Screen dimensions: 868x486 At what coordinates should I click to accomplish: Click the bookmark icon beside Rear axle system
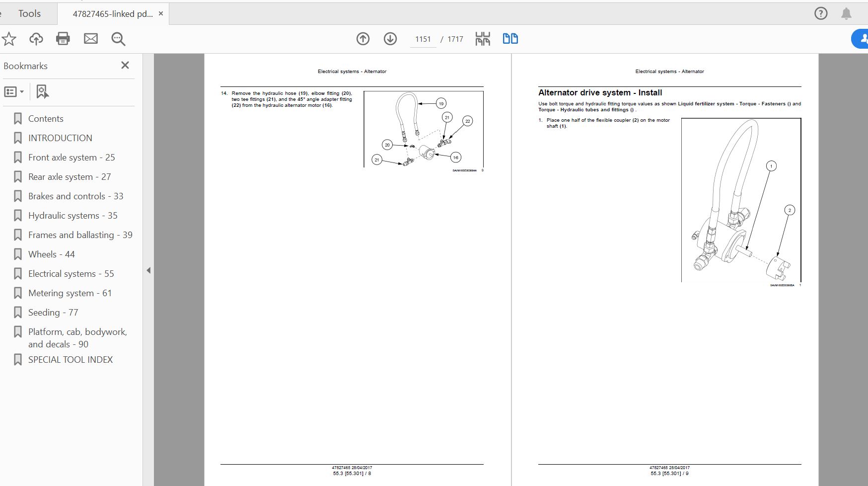pyautogui.click(x=18, y=176)
